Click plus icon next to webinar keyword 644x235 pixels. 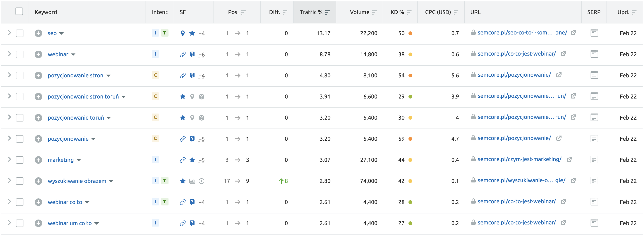38,54
